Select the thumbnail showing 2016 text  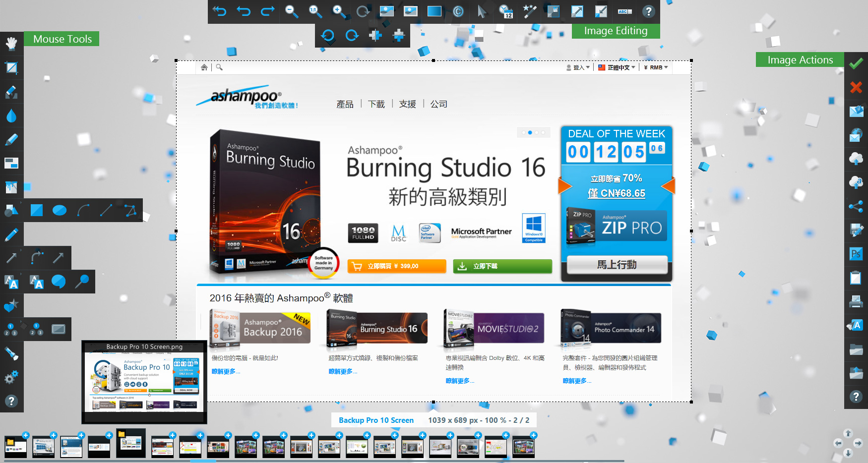[x=496, y=447]
